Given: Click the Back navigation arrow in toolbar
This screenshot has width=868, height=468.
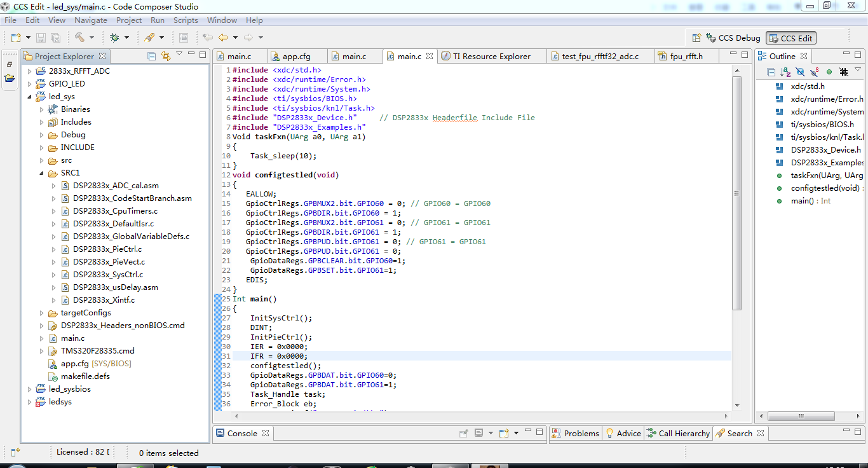Looking at the screenshot, I should (x=223, y=38).
